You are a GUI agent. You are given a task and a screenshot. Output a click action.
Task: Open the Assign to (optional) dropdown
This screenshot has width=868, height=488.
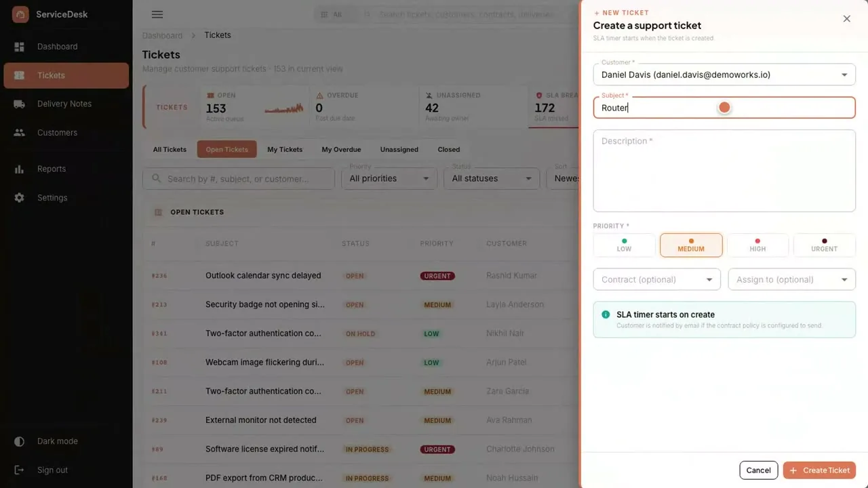click(x=792, y=279)
